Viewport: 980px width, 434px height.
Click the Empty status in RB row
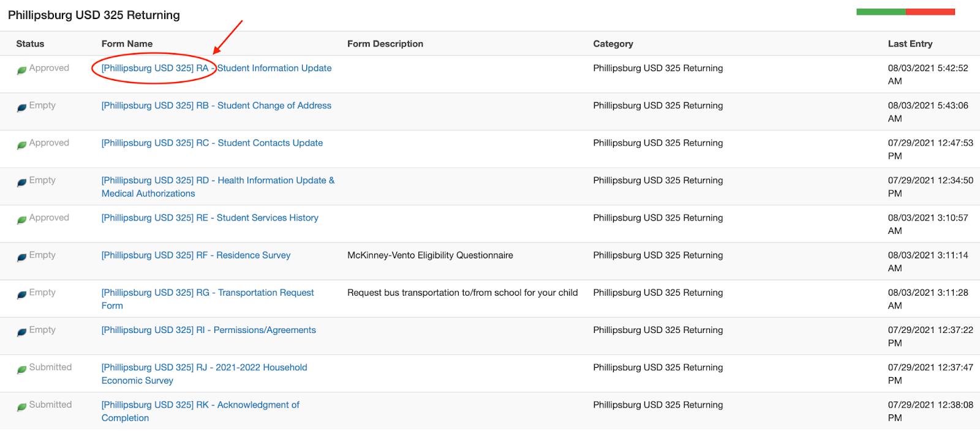[x=42, y=105]
